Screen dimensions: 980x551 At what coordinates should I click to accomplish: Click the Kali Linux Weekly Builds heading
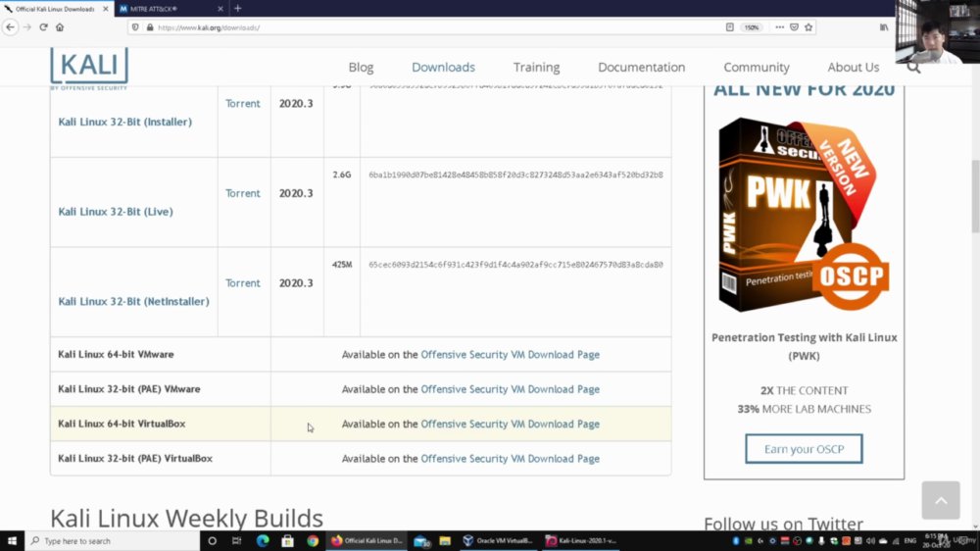click(x=186, y=519)
